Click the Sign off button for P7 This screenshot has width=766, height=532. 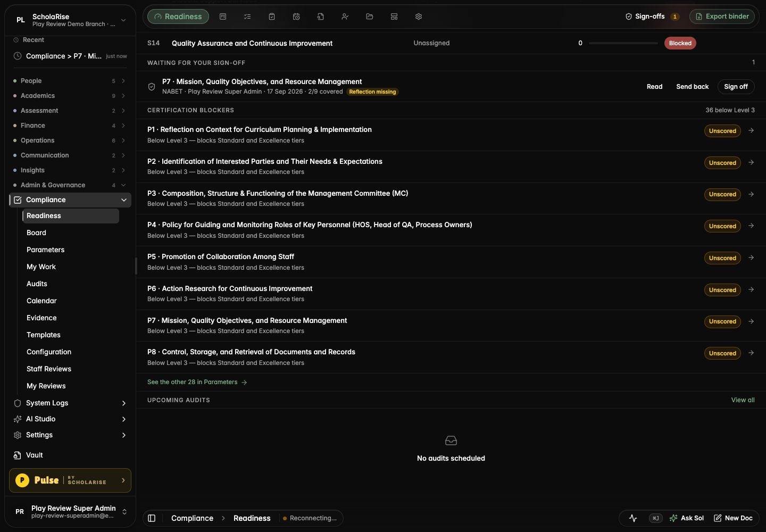pos(736,87)
